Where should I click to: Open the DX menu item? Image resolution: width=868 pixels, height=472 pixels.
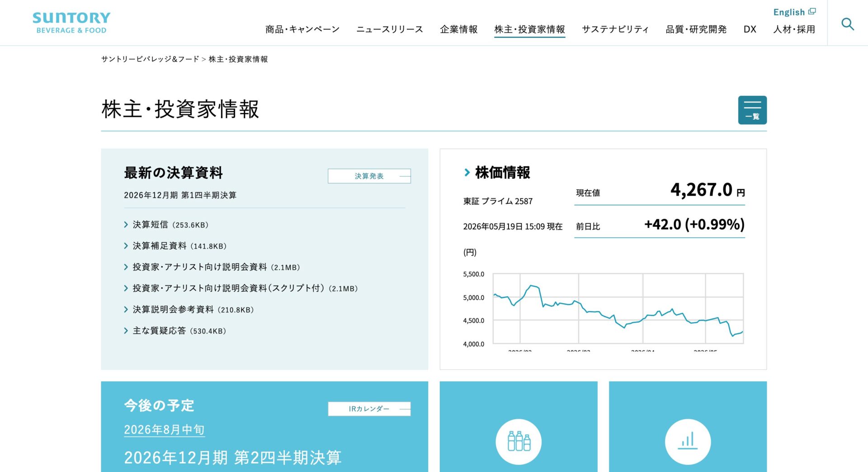point(750,29)
